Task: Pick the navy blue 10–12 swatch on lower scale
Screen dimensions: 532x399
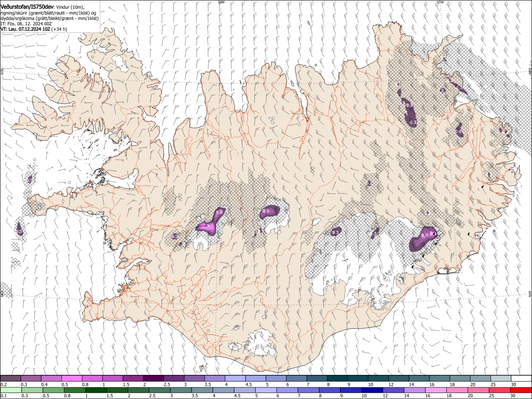Action: pos(372,390)
